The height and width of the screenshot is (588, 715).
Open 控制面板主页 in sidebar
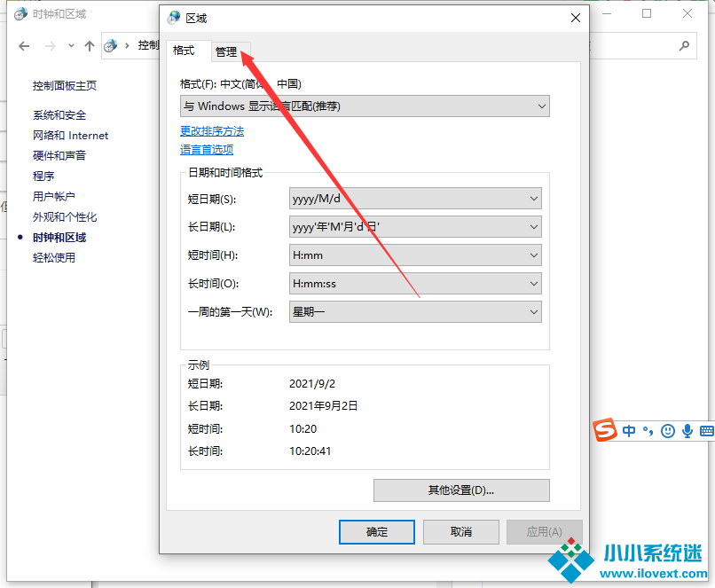click(x=65, y=86)
